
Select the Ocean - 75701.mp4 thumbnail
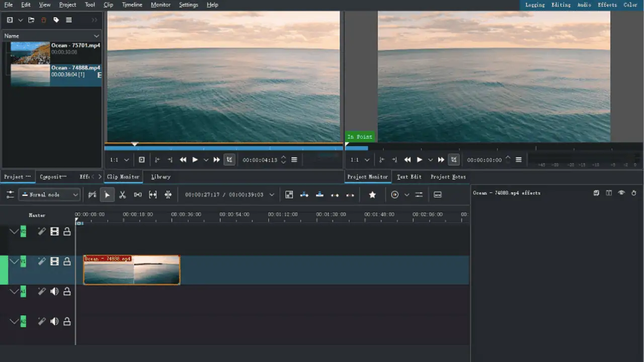(30, 53)
